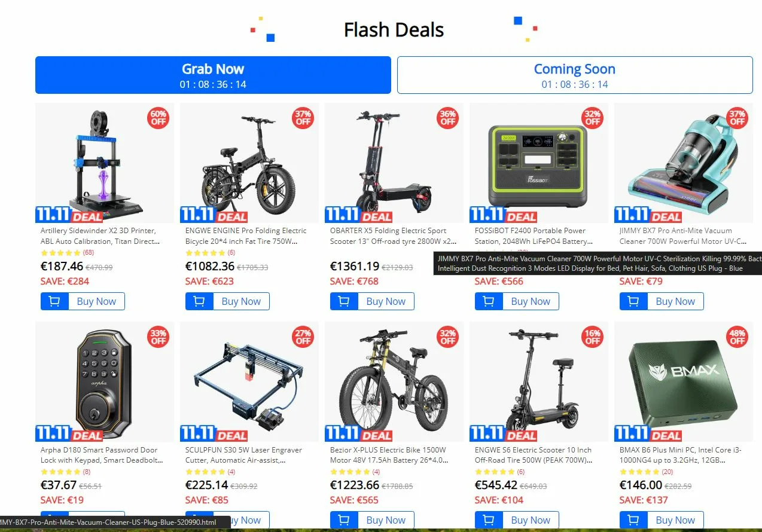Click cart icon for Bezior X-PLUS bike

coord(344,520)
